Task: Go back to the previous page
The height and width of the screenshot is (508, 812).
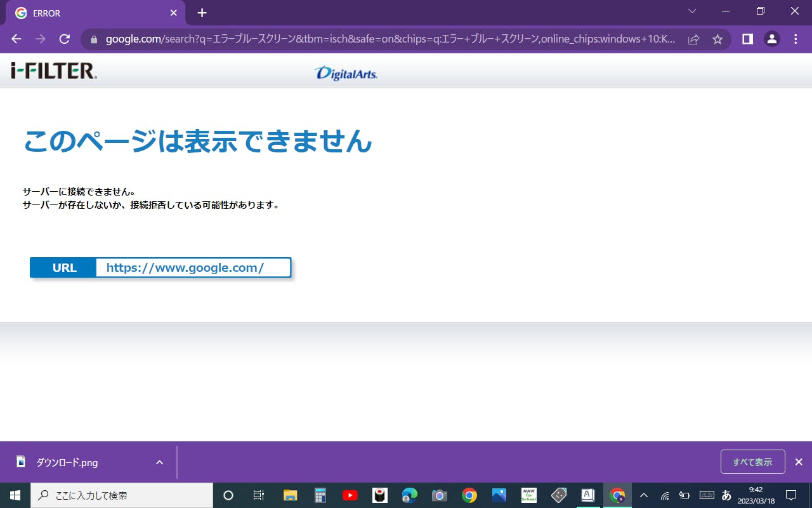Action: (16, 39)
